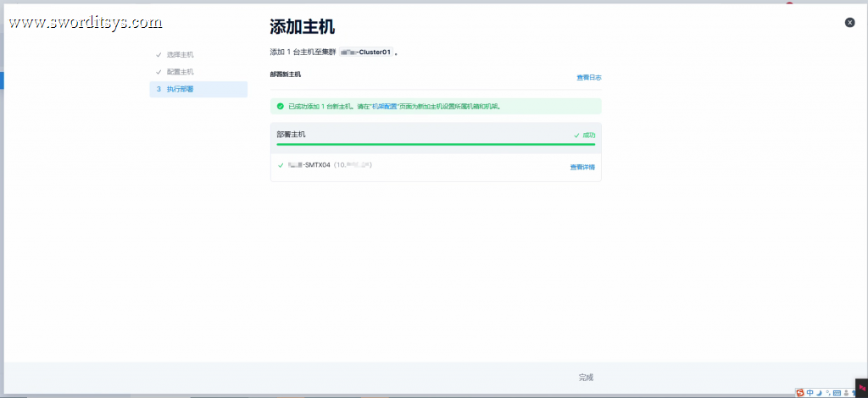Open the 查看日志 link
This screenshot has width=868, height=398.
tap(589, 77)
